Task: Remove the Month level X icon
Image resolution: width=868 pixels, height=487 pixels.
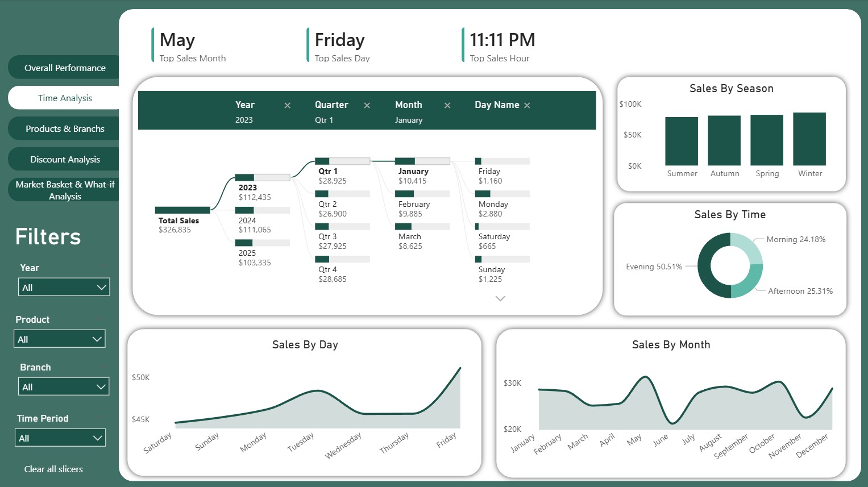Action: (x=447, y=105)
